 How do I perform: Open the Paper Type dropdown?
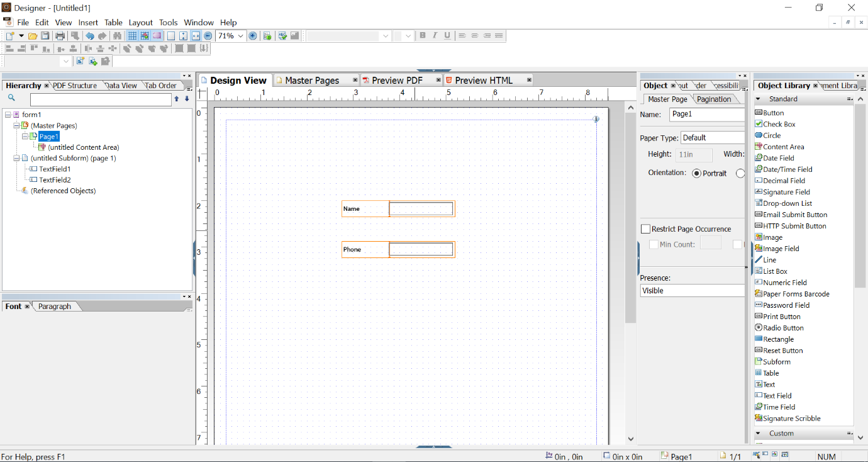(713, 137)
